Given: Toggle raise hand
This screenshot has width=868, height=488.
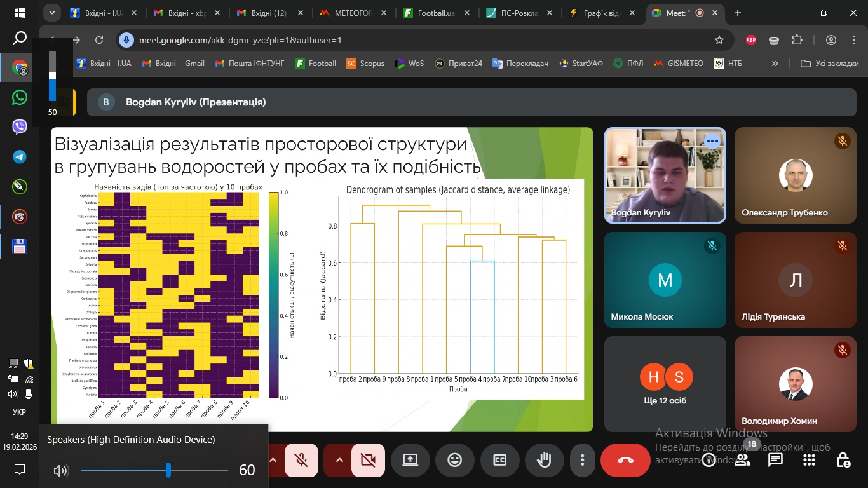Looking at the screenshot, I should (x=544, y=459).
